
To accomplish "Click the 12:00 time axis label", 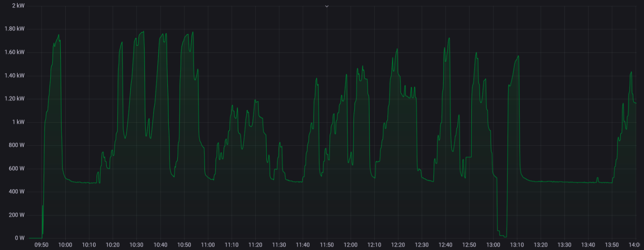I will [350, 245].
